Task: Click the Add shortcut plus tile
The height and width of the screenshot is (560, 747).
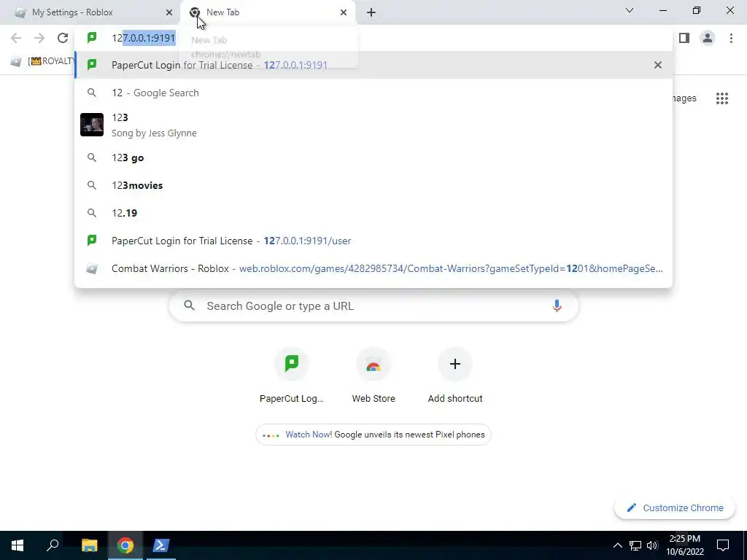Action: pos(455,376)
